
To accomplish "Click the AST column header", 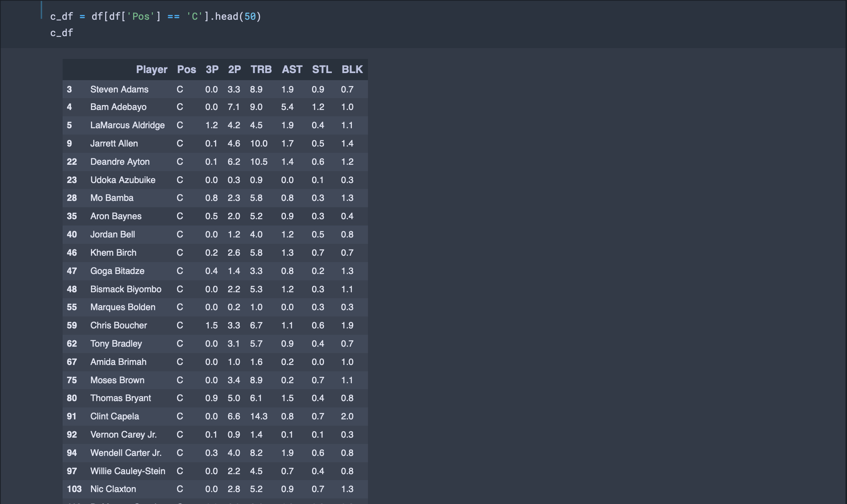I will [x=292, y=69].
